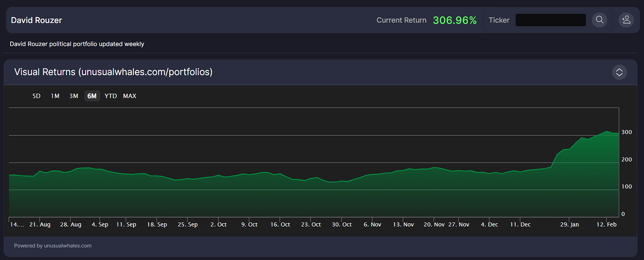Click the 200 y-axis value
Image resolution: width=644 pixels, height=260 pixels.
627,160
